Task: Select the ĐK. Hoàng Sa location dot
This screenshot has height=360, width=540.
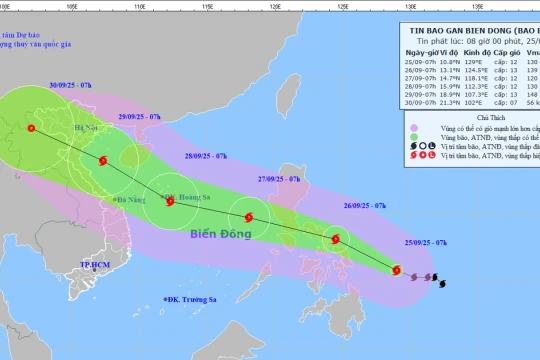Action: point(163,197)
